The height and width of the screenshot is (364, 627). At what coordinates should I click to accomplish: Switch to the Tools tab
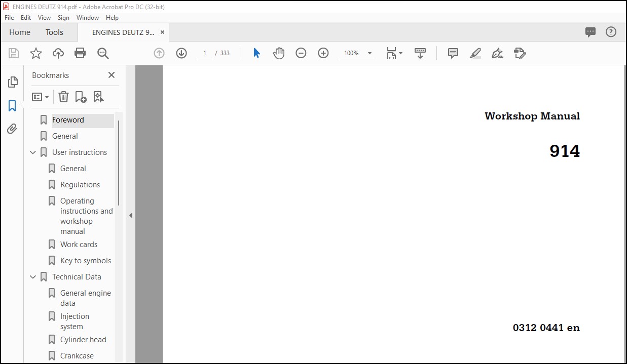coord(54,32)
